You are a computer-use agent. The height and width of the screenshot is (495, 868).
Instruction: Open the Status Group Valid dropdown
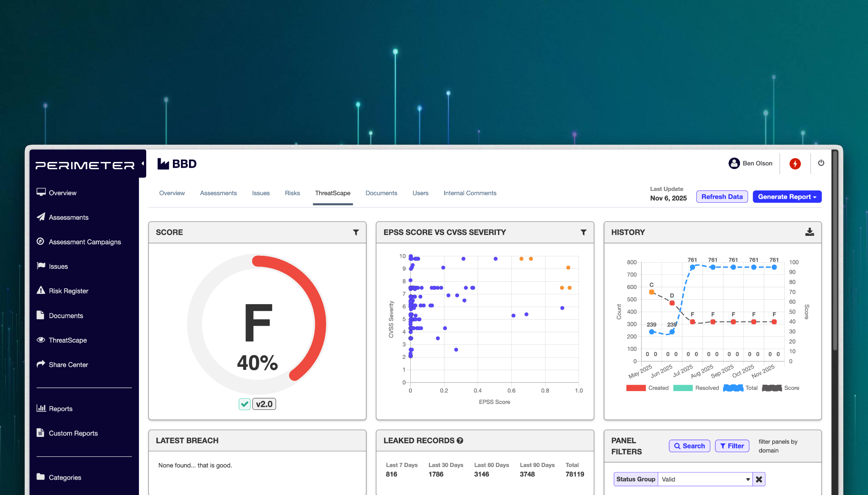(x=705, y=479)
